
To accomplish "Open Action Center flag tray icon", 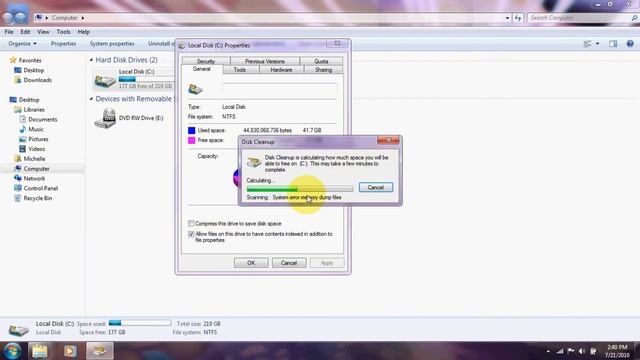I will 571,351.
